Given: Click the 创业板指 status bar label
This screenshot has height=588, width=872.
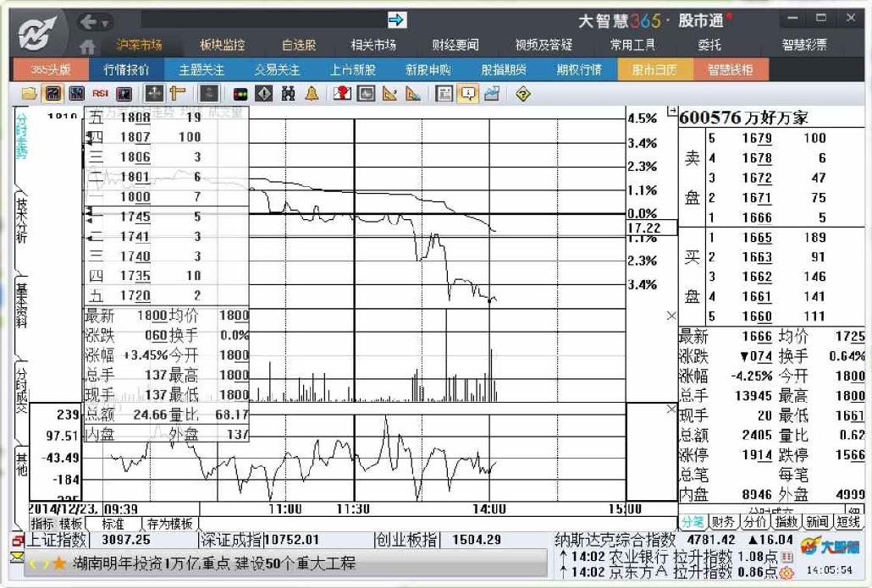Looking at the screenshot, I should point(406,540).
